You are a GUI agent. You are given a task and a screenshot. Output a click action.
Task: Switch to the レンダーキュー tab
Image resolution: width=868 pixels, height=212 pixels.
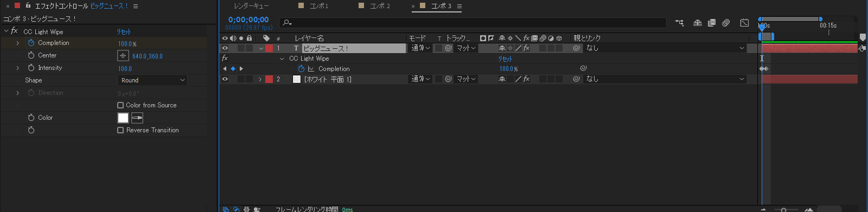(251, 6)
